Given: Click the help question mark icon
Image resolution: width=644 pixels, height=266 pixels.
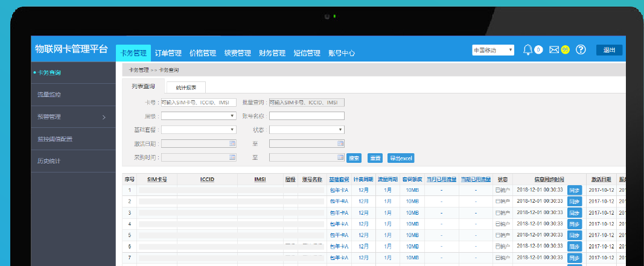Looking at the screenshot, I should point(581,50).
